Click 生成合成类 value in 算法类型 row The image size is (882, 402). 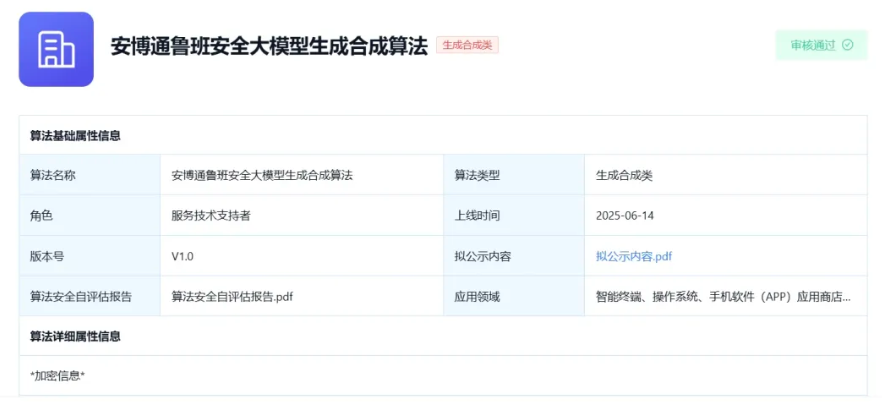pyautogui.click(x=624, y=175)
